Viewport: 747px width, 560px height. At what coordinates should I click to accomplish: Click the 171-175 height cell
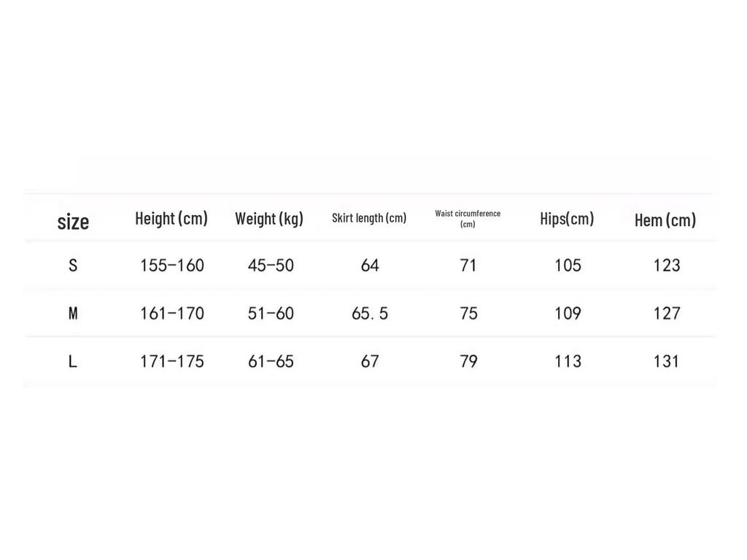[172, 362]
